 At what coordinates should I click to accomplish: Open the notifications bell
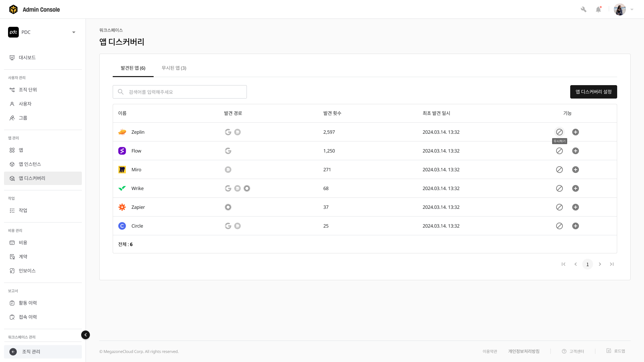tap(598, 9)
